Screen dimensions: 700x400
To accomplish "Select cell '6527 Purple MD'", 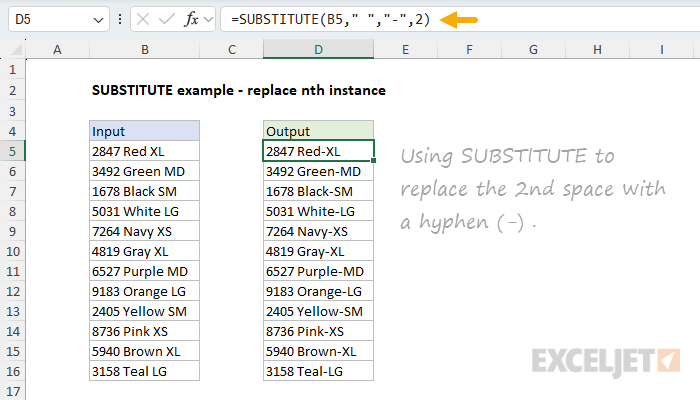I will [145, 271].
